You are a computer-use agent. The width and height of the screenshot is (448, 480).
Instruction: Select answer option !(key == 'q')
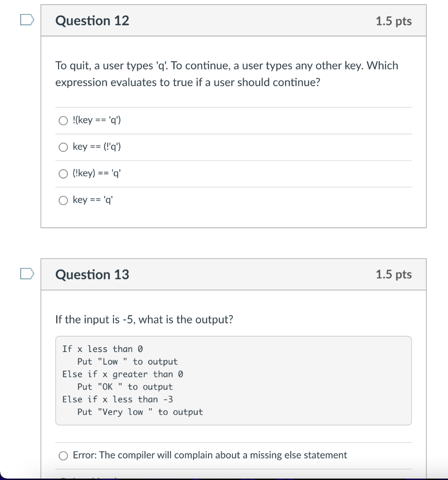tap(63, 120)
